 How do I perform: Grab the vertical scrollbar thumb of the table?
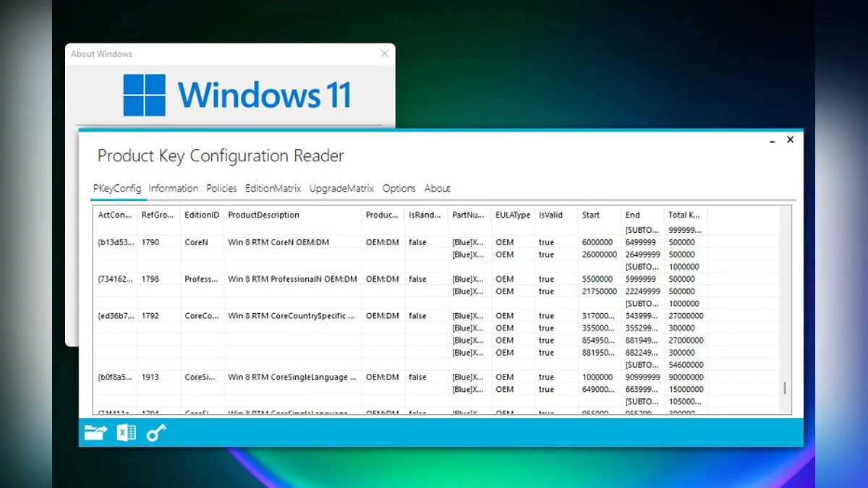click(x=785, y=388)
